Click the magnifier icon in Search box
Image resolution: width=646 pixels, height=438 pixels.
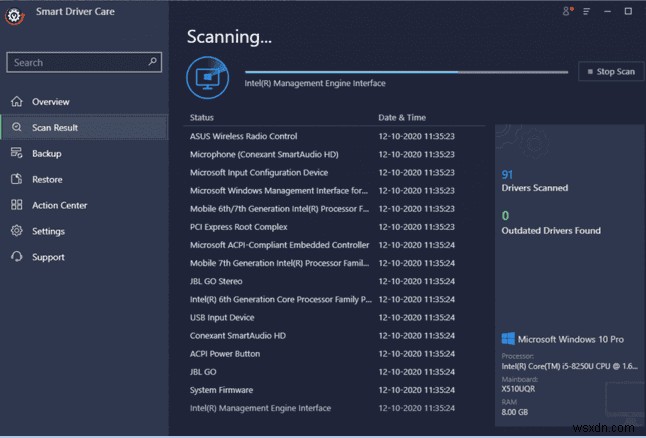tap(153, 62)
